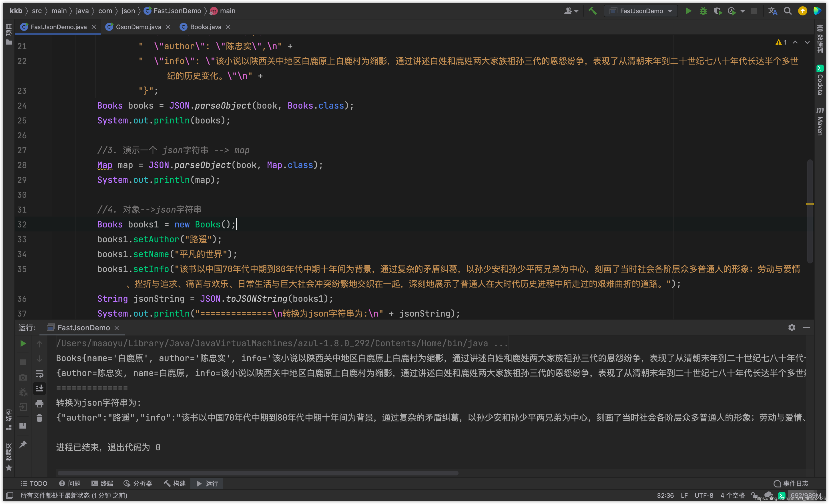Change line separator LF in status bar
This screenshot has width=829, height=504.
pos(684,496)
